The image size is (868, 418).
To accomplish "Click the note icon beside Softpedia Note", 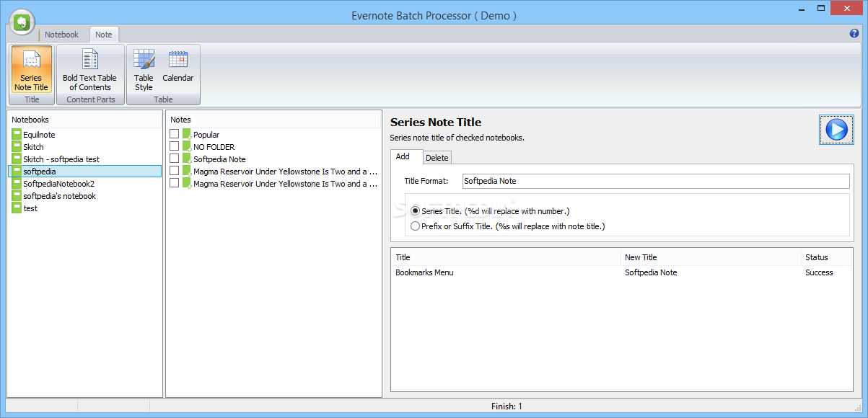I will (187, 159).
